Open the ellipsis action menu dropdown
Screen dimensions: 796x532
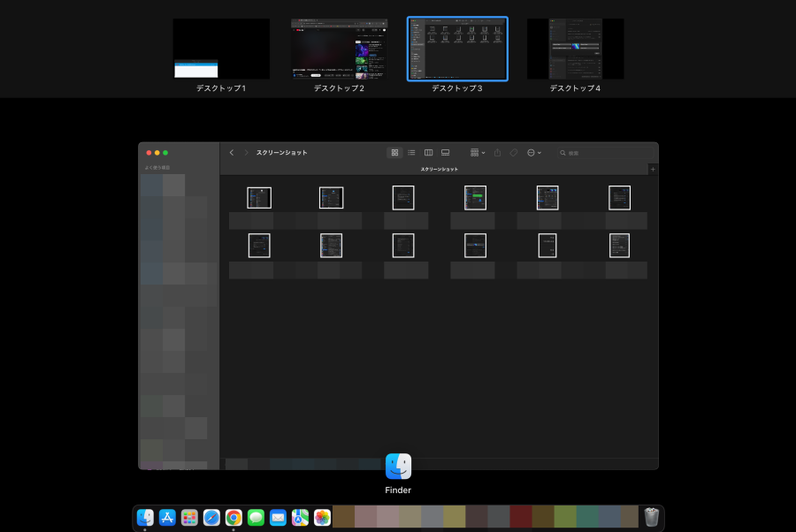(x=533, y=153)
